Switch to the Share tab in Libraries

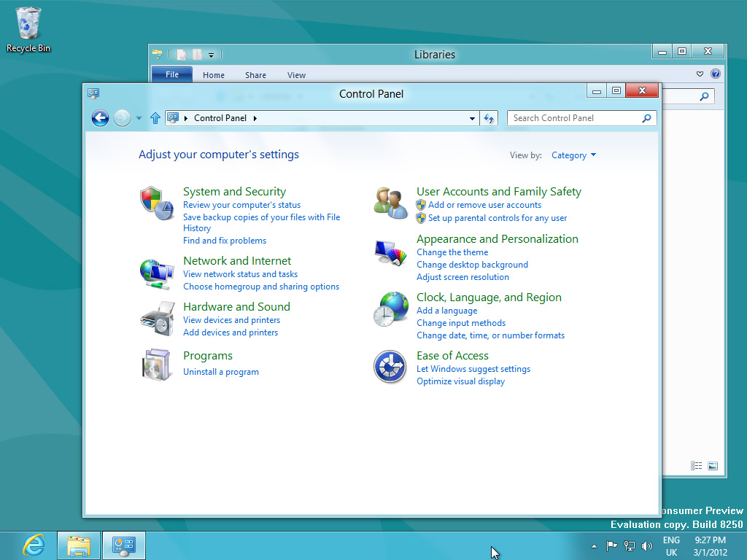(255, 74)
